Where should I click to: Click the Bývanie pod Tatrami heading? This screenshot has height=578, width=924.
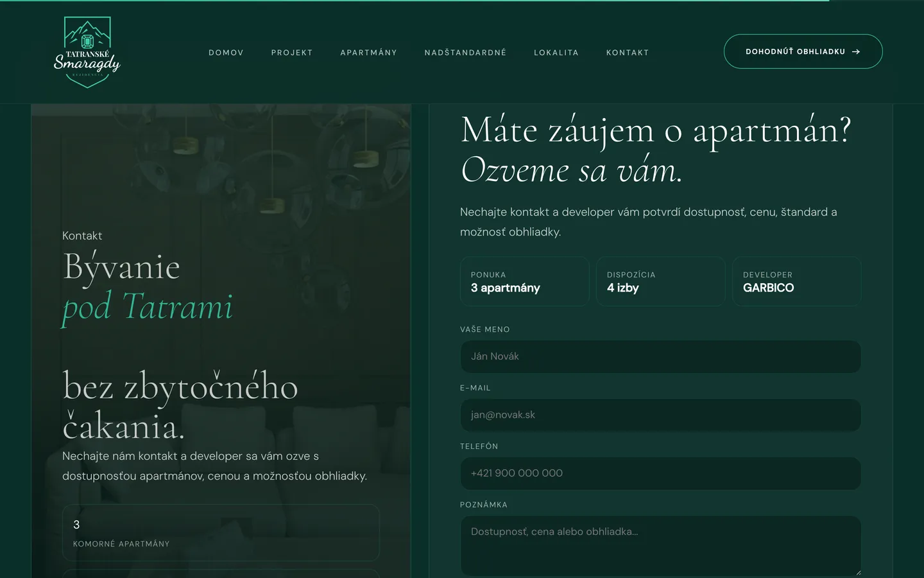tap(148, 286)
